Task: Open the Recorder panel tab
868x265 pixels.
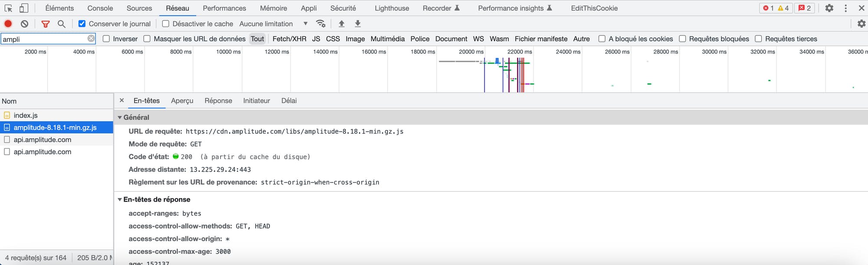Action: (441, 8)
